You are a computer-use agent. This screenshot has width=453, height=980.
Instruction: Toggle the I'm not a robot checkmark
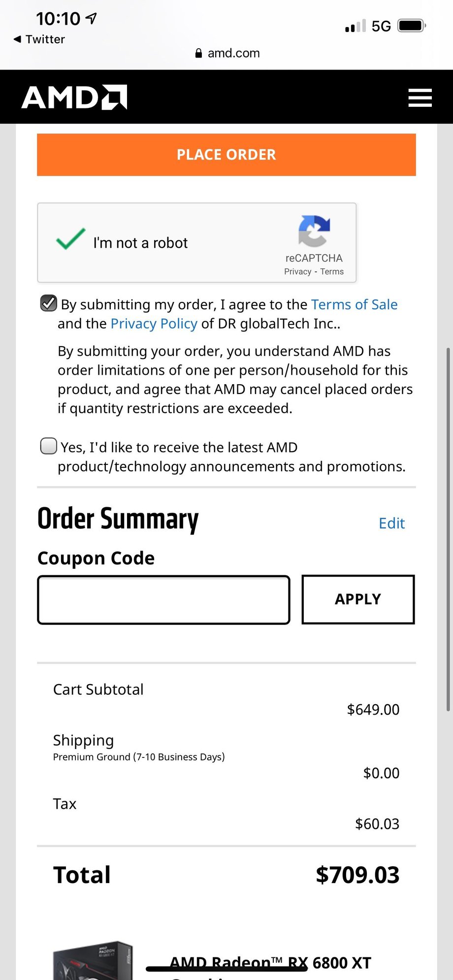pos(71,239)
